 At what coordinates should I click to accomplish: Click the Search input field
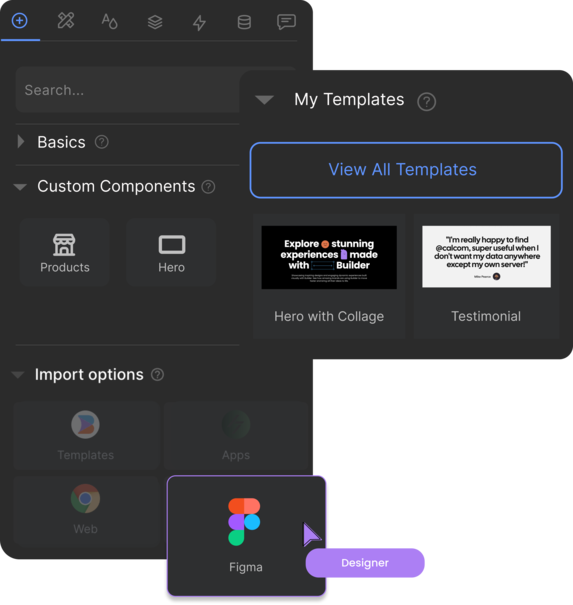[129, 90]
